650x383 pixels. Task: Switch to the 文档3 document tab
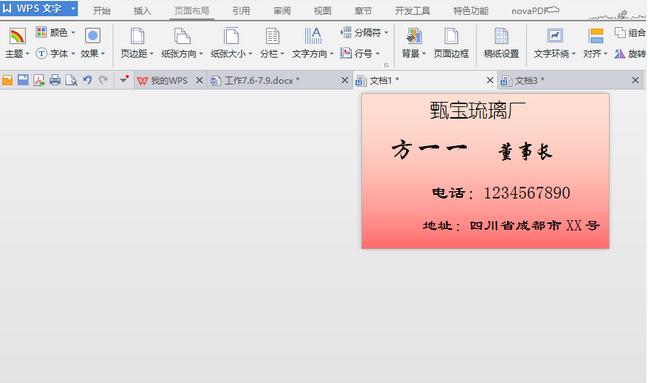522,80
